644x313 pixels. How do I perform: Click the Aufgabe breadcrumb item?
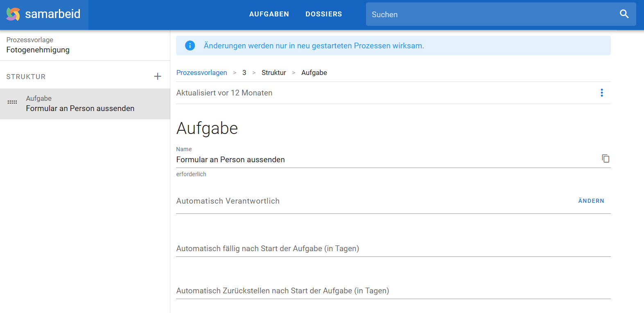tap(314, 73)
